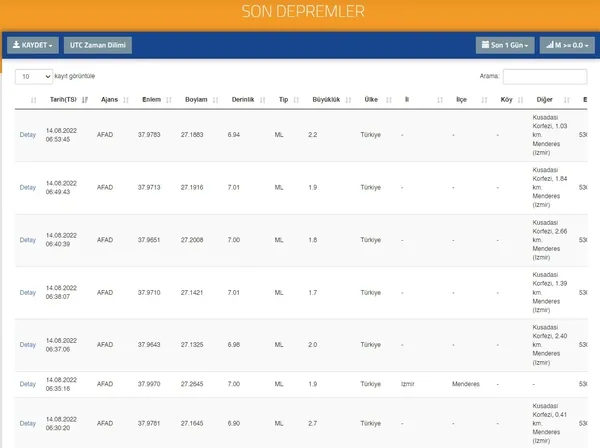Change the records-per-page selector showing 10
This screenshot has height=448, width=600.
[x=34, y=76]
